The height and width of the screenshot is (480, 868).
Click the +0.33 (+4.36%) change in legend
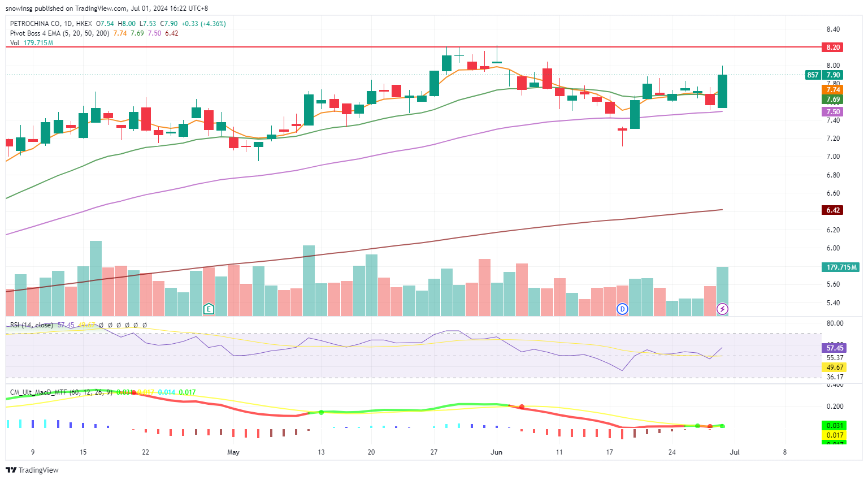pos(204,24)
